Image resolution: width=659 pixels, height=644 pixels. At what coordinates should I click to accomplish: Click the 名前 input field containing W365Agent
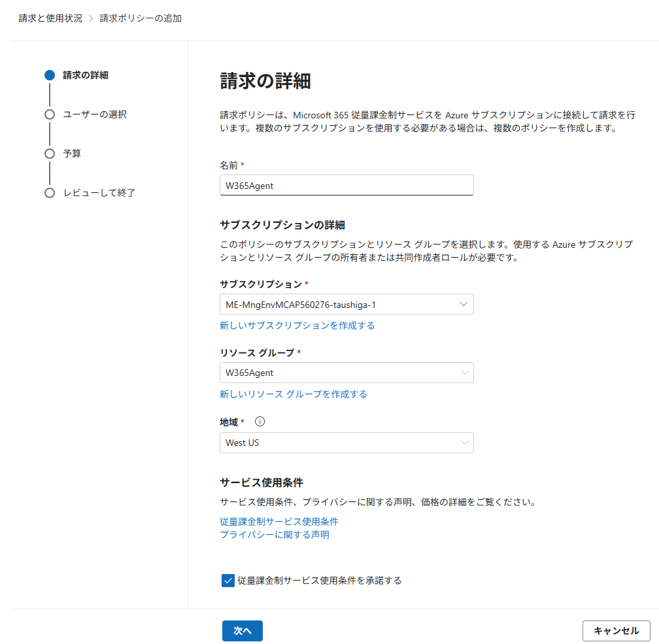pyautogui.click(x=346, y=186)
